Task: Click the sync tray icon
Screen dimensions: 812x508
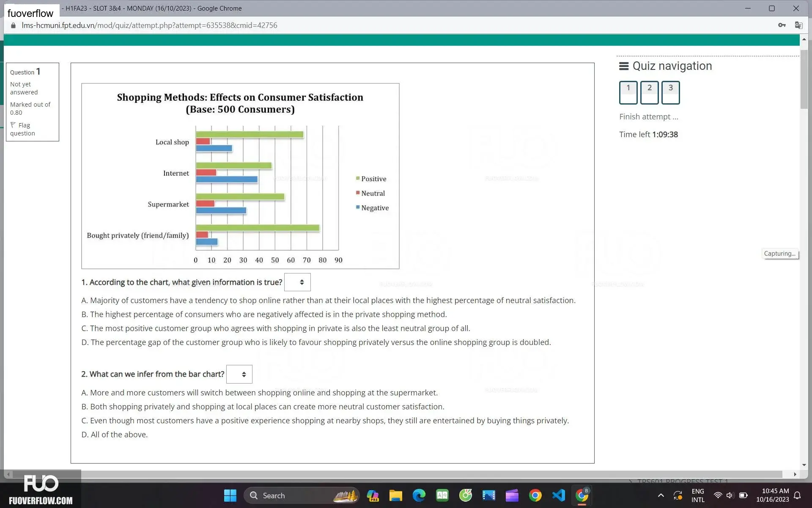Action: (x=678, y=495)
